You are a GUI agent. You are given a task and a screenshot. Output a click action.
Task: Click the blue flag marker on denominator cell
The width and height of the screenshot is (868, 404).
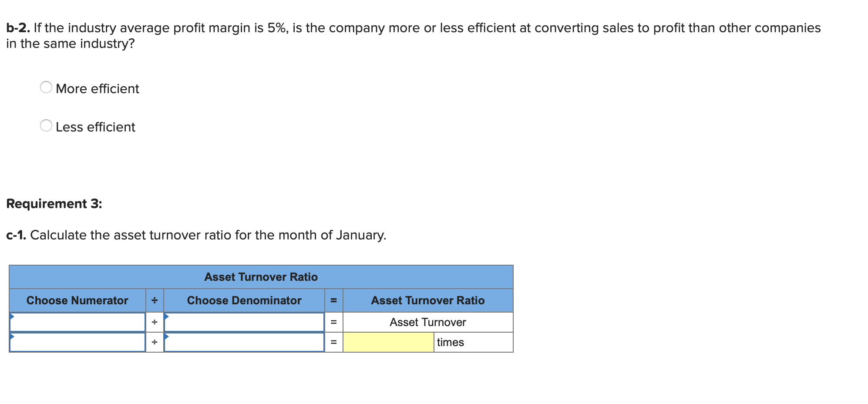pos(166,317)
